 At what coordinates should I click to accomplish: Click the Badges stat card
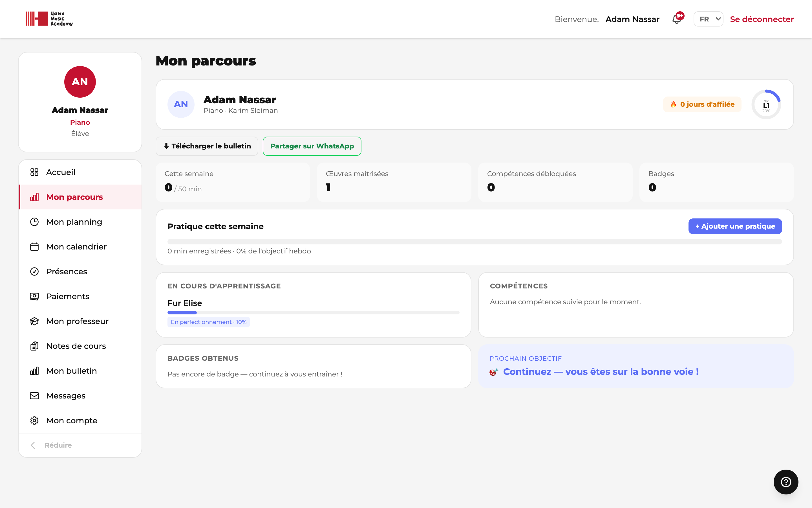716,182
